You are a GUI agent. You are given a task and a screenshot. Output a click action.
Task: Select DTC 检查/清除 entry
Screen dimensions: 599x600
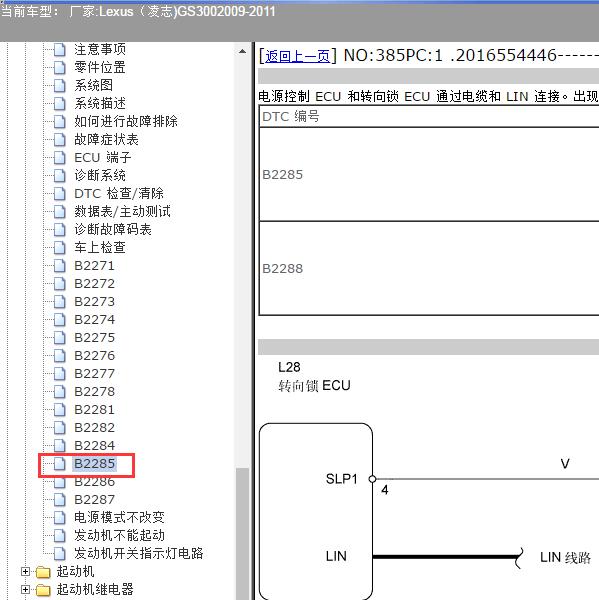(119, 193)
